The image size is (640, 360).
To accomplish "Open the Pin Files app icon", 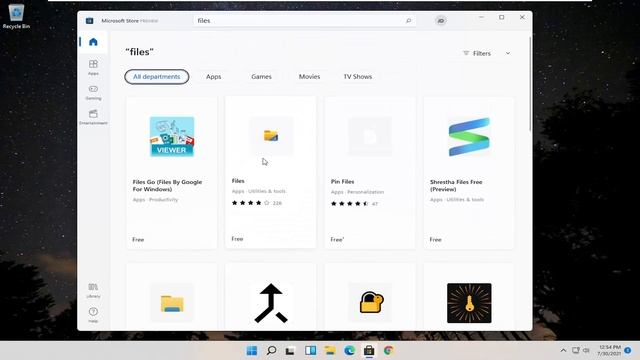I will pos(370,136).
